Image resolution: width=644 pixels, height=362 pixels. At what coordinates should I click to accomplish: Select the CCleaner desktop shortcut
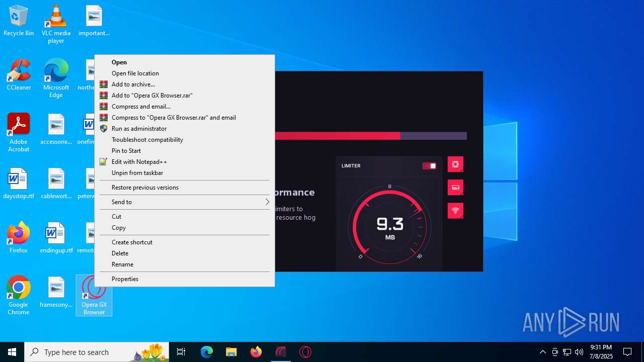pos(19,75)
